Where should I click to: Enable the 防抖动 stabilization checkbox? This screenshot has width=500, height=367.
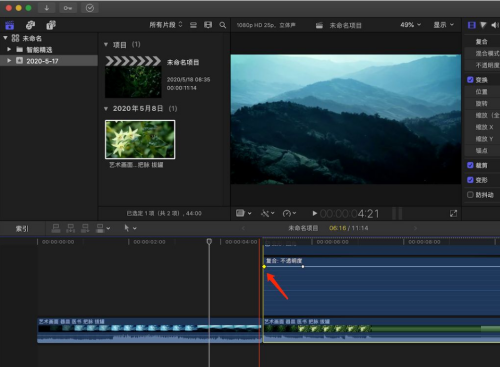[x=470, y=195]
